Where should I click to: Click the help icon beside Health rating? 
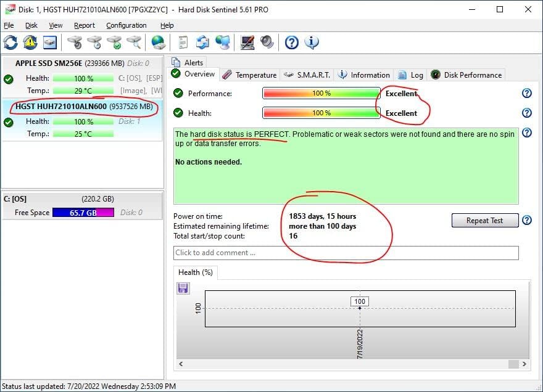(x=527, y=113)
